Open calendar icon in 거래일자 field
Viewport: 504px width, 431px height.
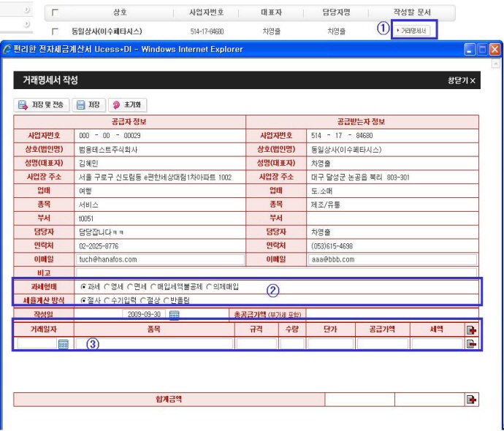coord(63,344)
